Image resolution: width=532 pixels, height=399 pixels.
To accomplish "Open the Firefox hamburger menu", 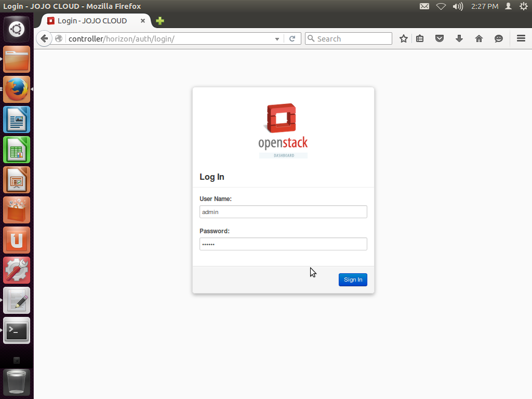I will point(521,38).
